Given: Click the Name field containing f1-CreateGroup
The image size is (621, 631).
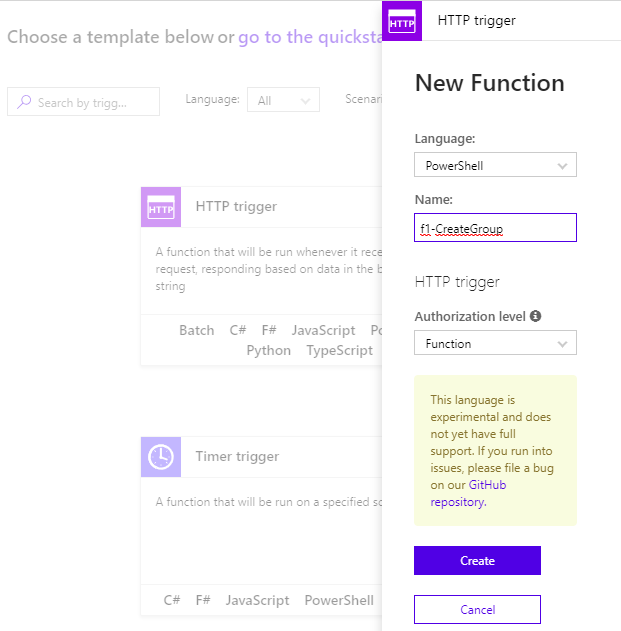Looking at the screenshot, I should (x=495, y=228).
